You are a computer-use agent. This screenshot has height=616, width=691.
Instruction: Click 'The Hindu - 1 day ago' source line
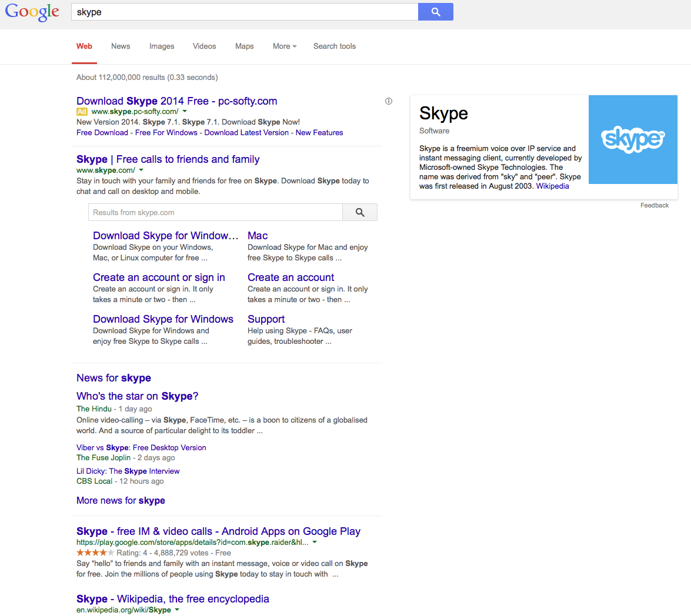coord(114,409)
